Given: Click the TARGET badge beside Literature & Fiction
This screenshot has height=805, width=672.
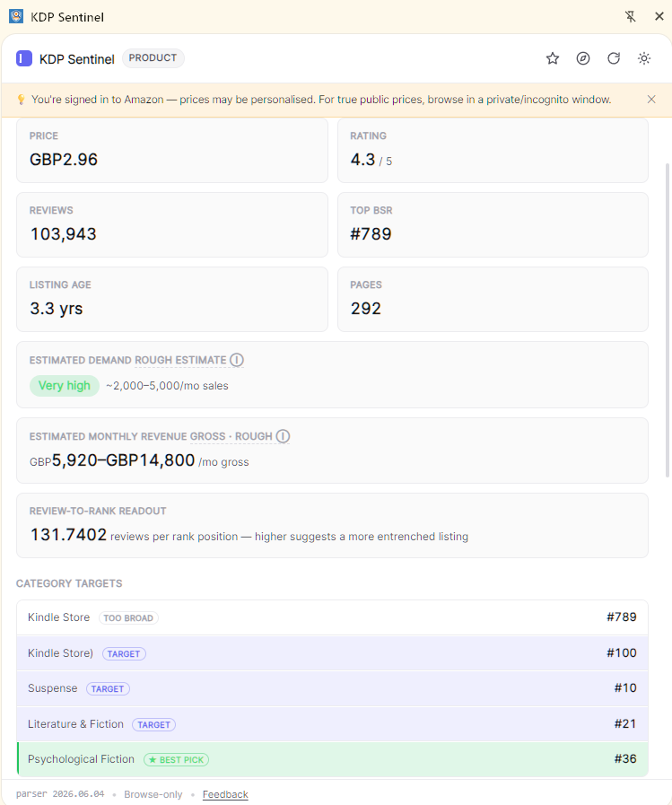Looking at the screenshot, I should tap(154, 724).
